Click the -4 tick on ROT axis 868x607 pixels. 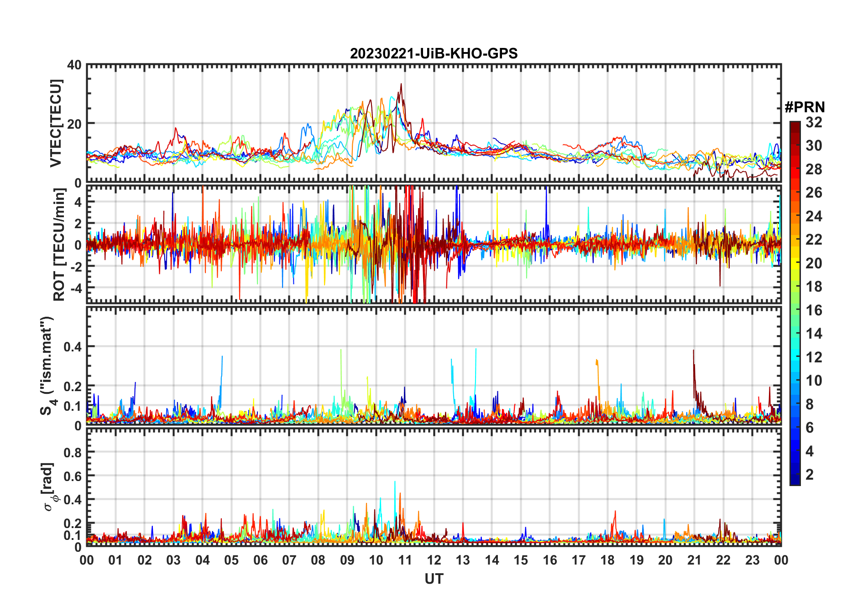coord(75,288)
